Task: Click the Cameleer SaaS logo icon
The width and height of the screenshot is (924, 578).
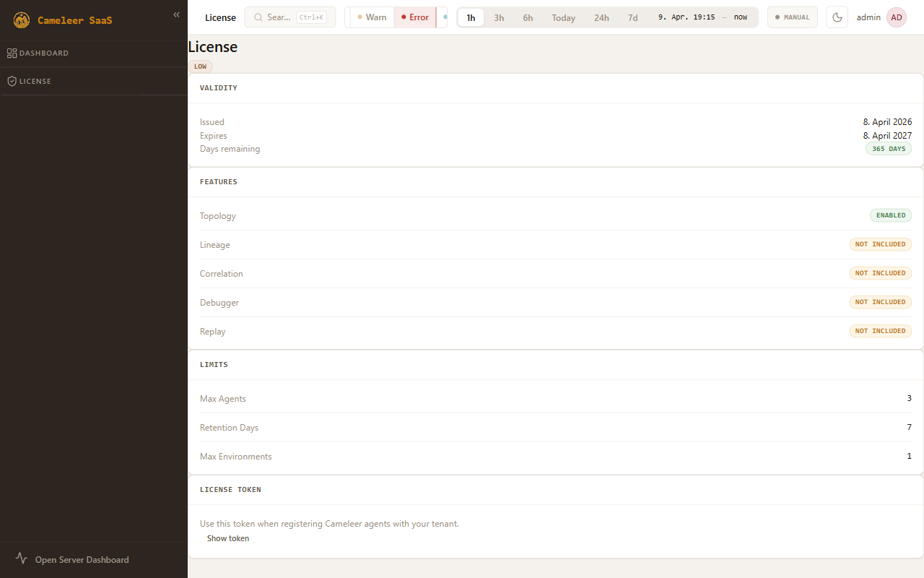Action: point(22,20)
